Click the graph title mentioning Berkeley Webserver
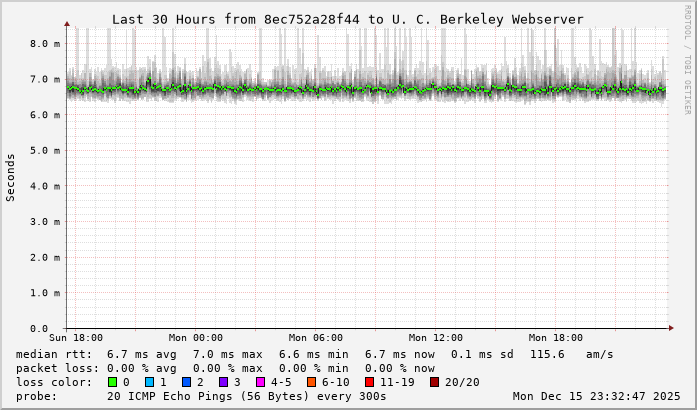 pos(347,19)
